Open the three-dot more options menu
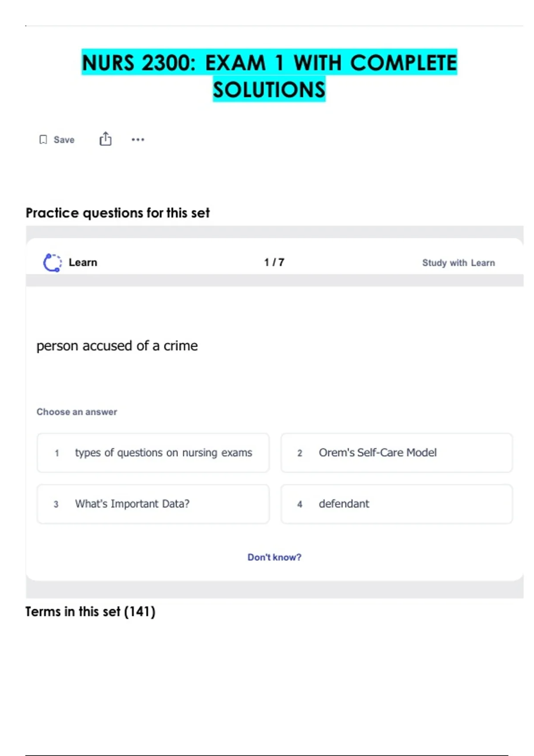The width and height of the screenshot is (534, 756). pos(138,140)
